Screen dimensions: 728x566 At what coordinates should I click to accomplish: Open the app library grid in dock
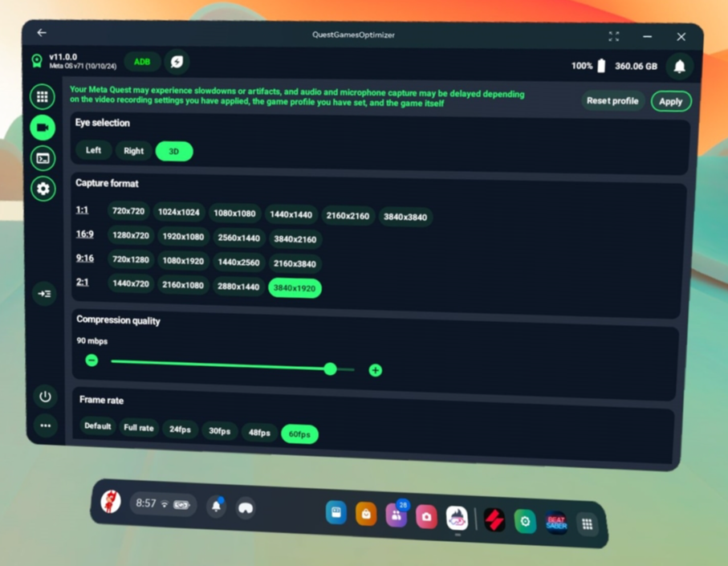tap(588, 524)
